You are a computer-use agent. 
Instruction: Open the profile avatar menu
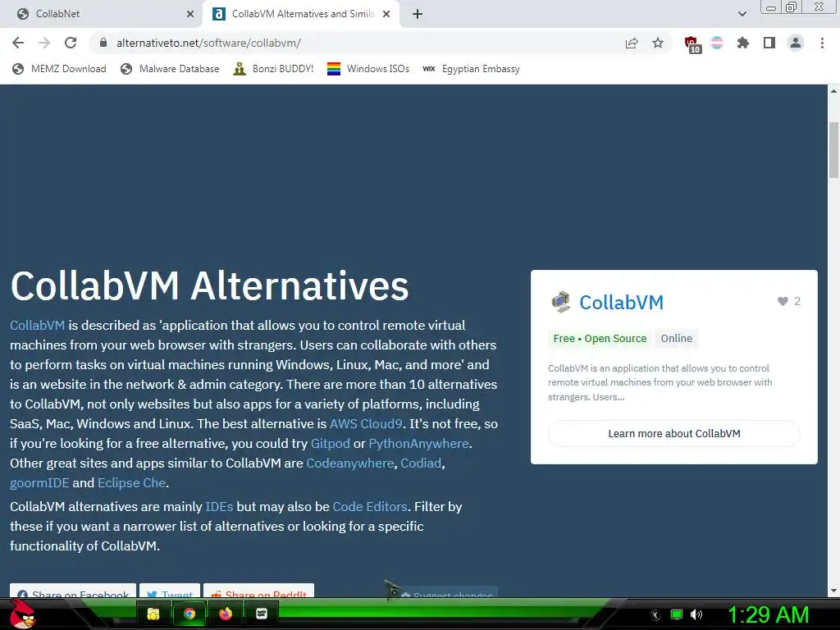point(796,43)
